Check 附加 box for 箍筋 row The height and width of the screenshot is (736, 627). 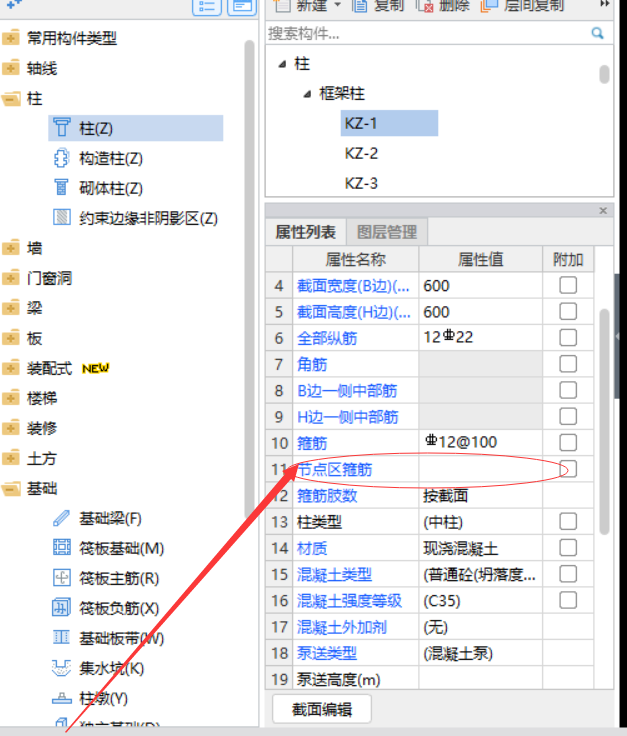coord(568,443)
